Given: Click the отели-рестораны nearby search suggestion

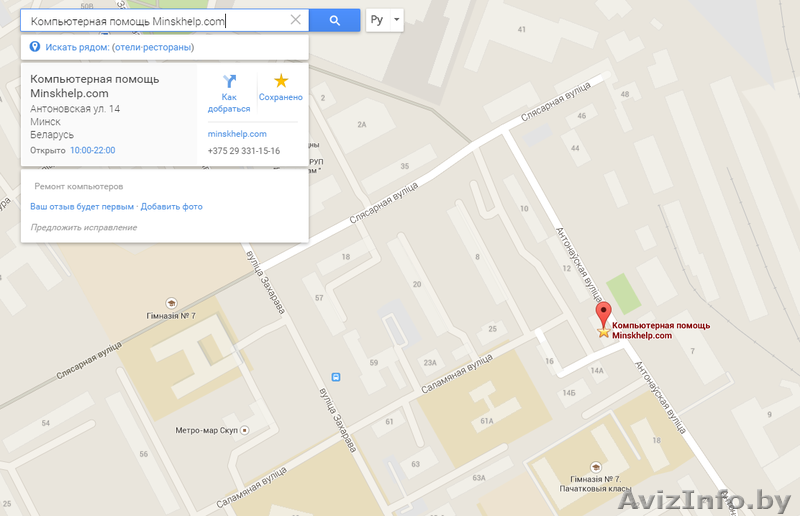Looking at the screenshot, I should coord(153,47).
